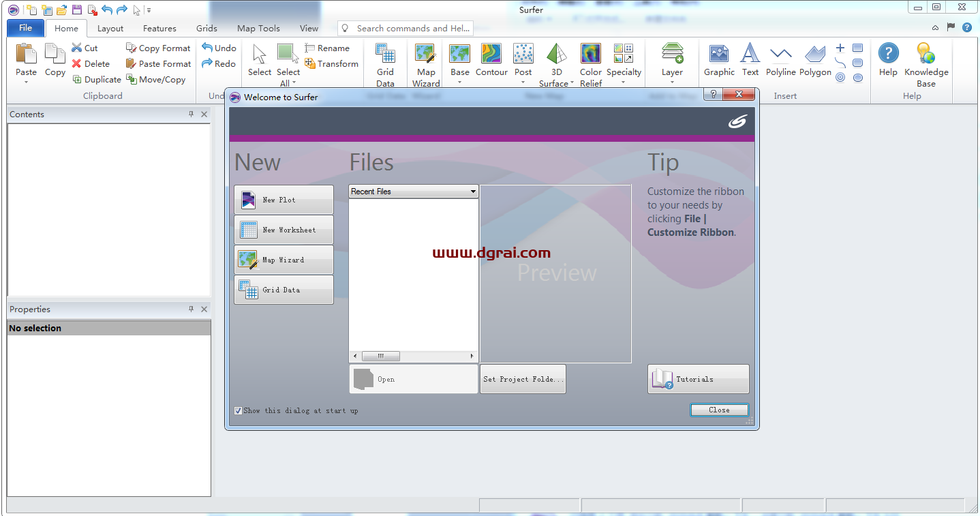Toggle pin on Contents panel
This screenshot has width=980, height=516.
192,115
